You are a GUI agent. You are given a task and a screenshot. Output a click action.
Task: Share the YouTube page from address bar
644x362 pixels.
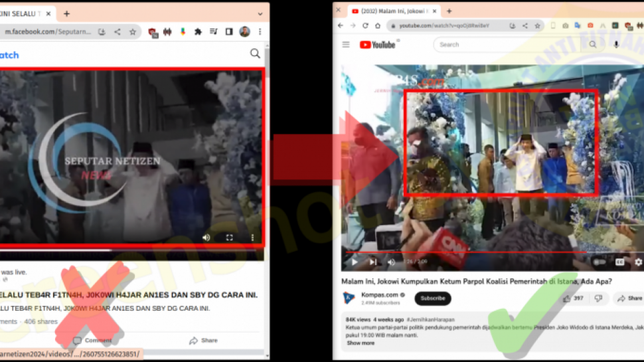coord(525,25)
